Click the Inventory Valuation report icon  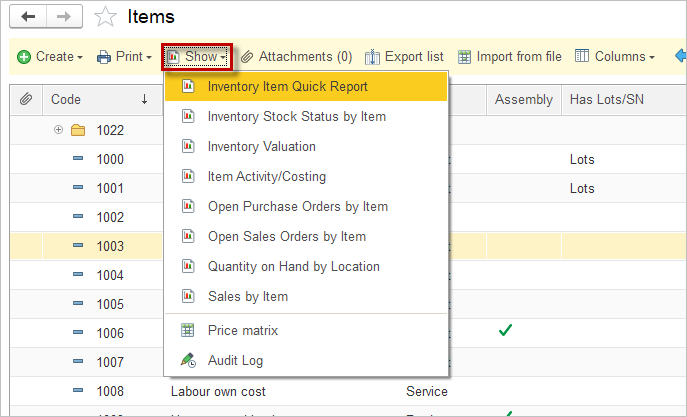(187, 146)
